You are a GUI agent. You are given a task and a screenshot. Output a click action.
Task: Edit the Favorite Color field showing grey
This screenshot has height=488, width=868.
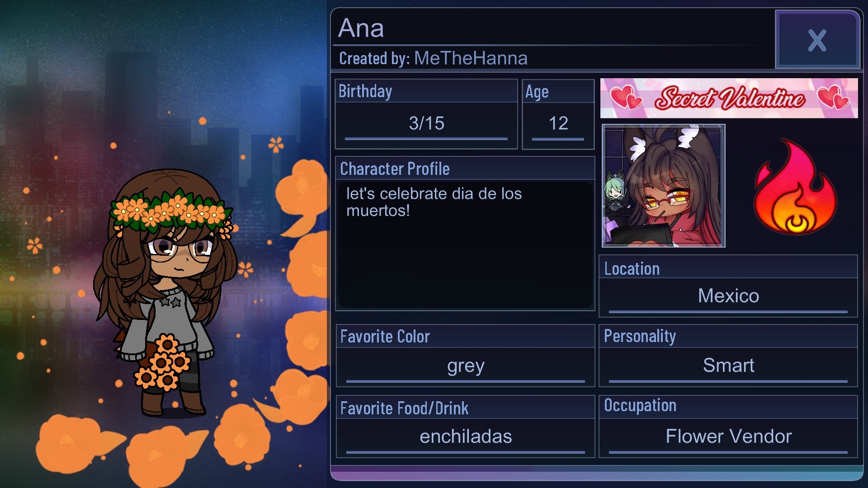tap(465, 366)
